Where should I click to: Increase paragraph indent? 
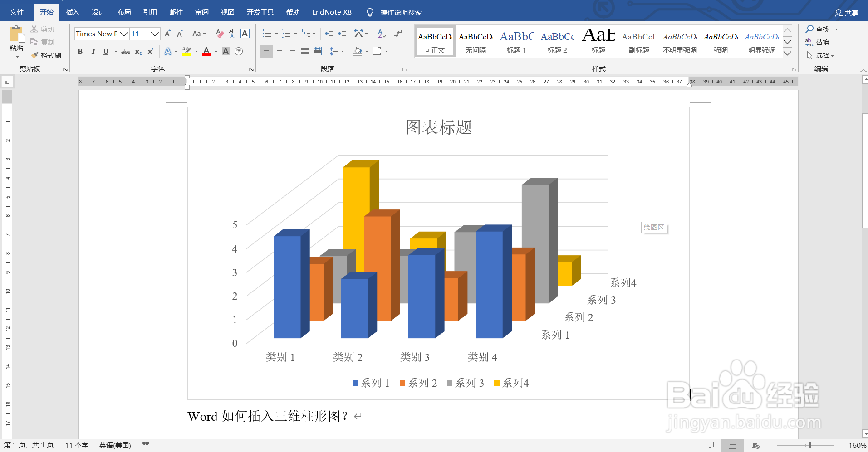(x=342, y=34)
